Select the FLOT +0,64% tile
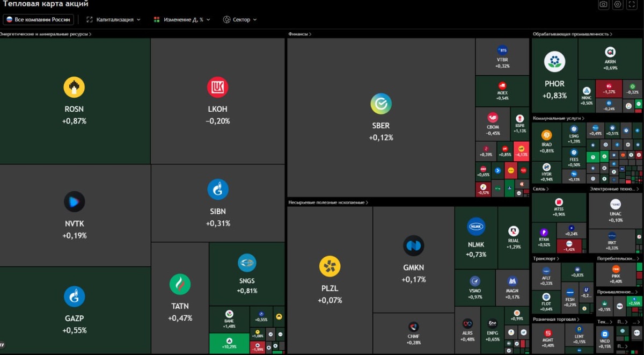Viewport: 644px width, 355px height. coord(546,302)
